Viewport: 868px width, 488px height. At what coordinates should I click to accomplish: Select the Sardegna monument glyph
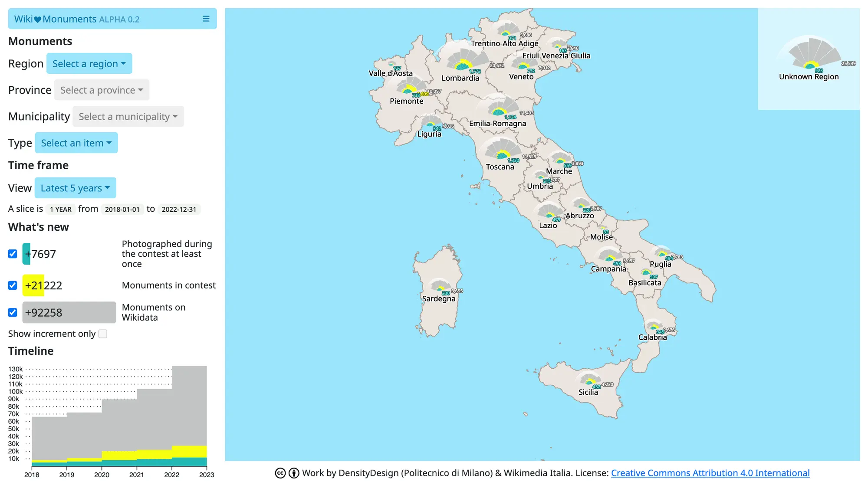pyautogui.click(x=440, y=286)
